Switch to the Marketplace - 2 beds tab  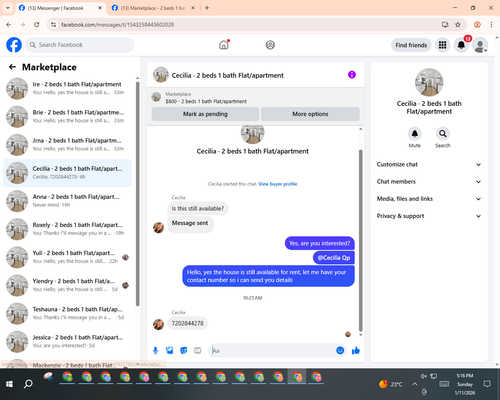153,8
